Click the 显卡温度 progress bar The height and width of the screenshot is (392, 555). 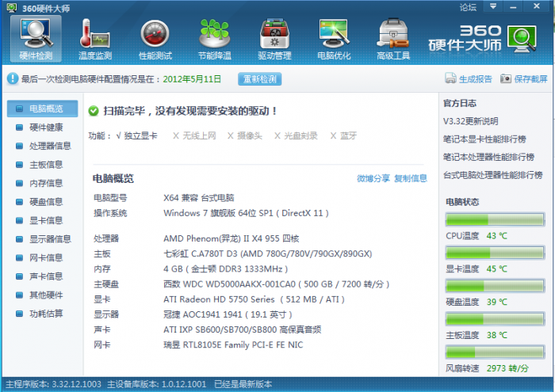[495, 253]
